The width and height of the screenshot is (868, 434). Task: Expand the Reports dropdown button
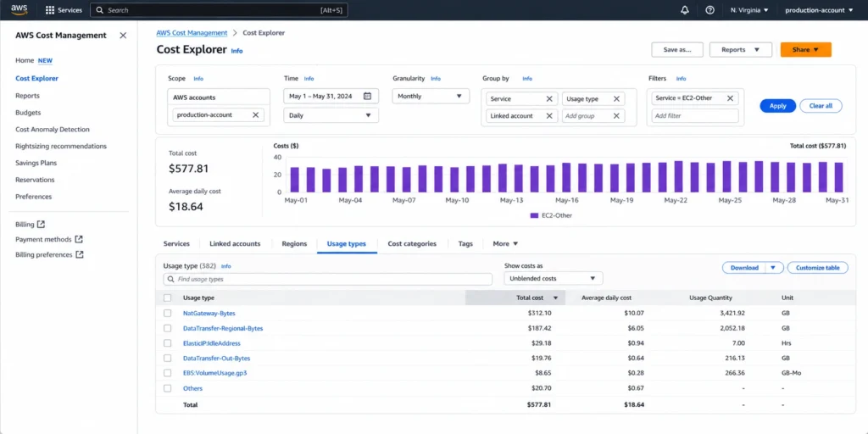coord(741,50)
